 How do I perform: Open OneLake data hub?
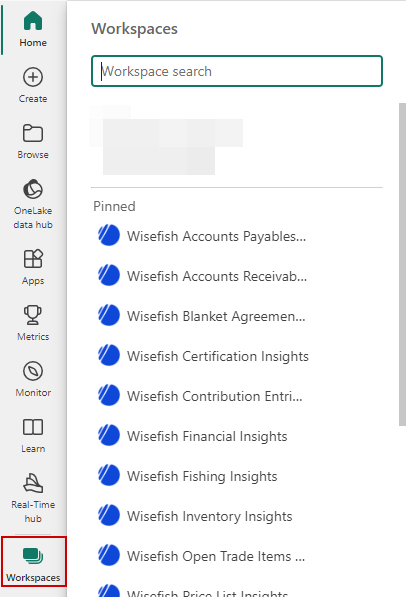click(33, 204)
